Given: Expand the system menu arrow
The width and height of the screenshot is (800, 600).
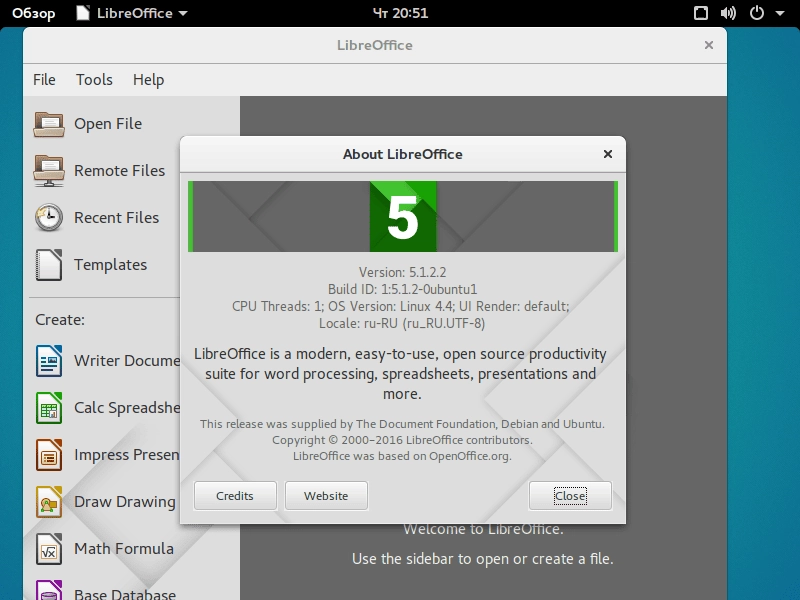Looking at the screenshot, I should 780,13.
